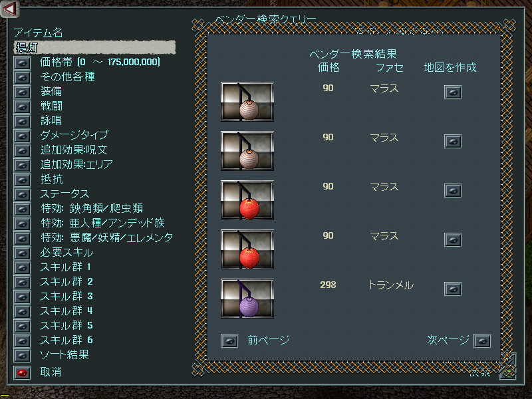
Task: Select the first red lantern thumbnail
Action: coord(247,200)
